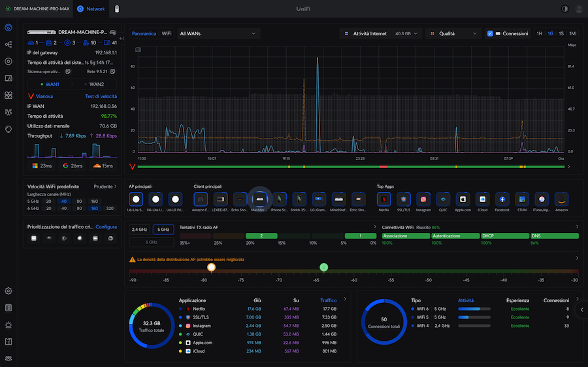Select the SSL/TLS icon in Top Apps
588x367 pixels.
click(404, 199)
